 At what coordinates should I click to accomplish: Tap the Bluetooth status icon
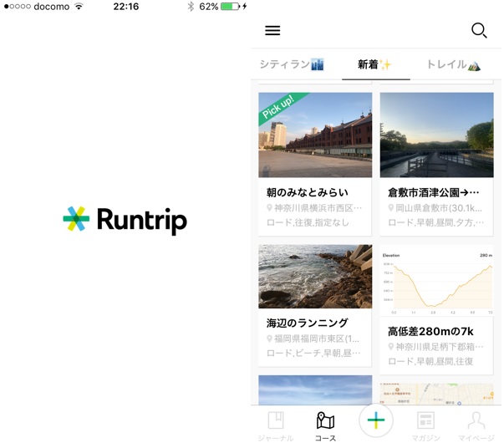pos(191,6)
